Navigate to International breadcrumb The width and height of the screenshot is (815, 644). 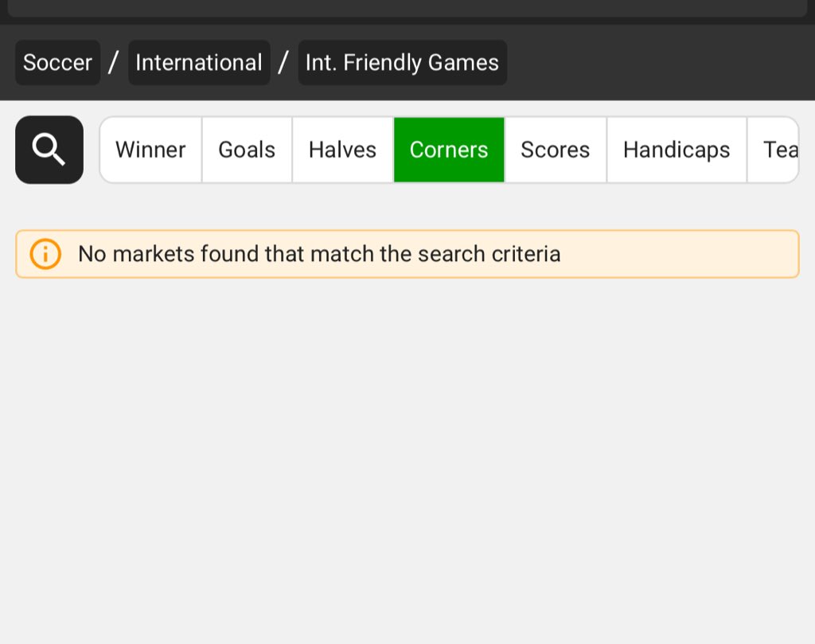tap(199, 62)
